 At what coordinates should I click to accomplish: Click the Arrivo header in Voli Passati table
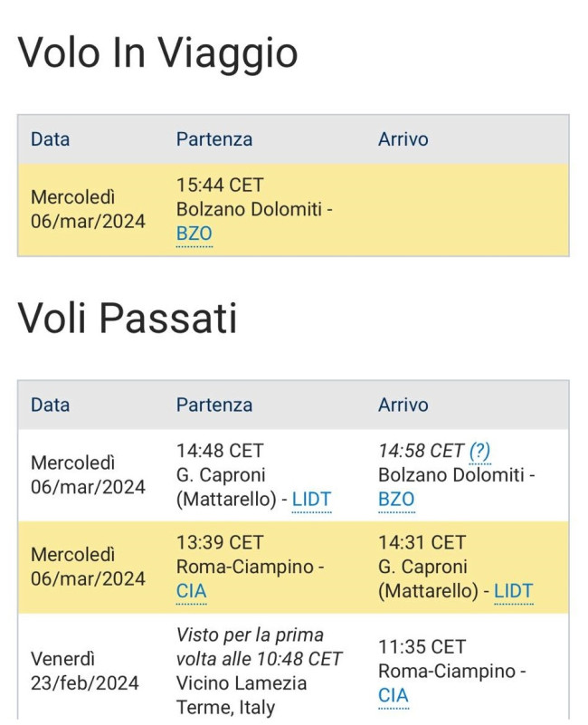click(x=403, y=405)
